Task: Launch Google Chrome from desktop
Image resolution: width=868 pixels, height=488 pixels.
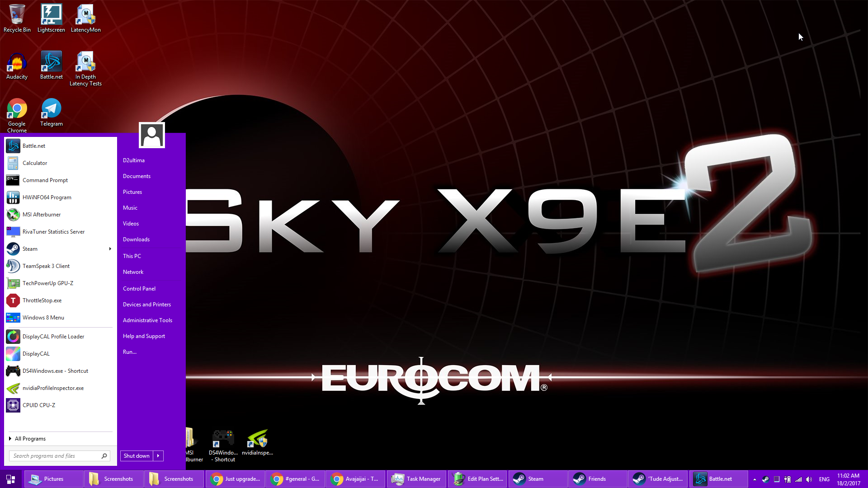Action: (x=17, y=116)
